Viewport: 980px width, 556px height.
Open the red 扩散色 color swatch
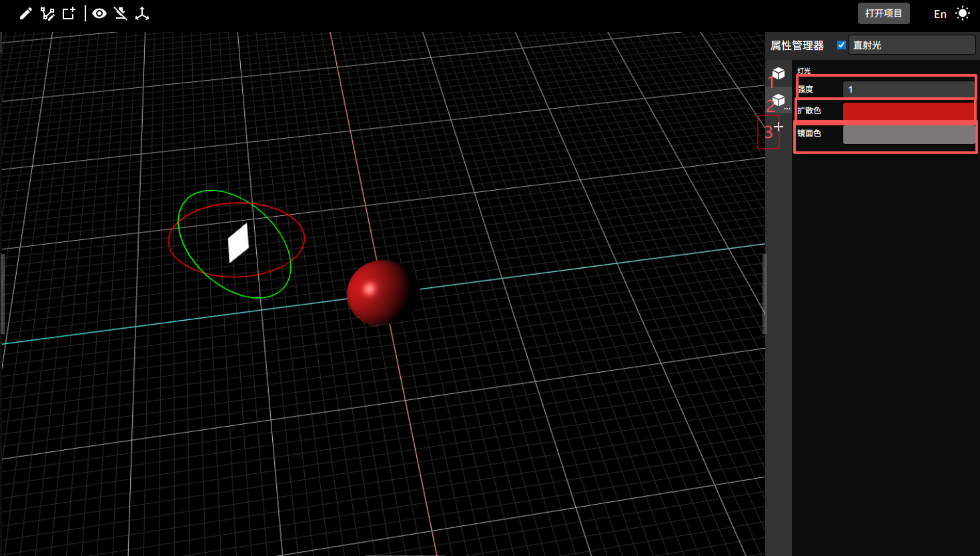tap(909, 111)
